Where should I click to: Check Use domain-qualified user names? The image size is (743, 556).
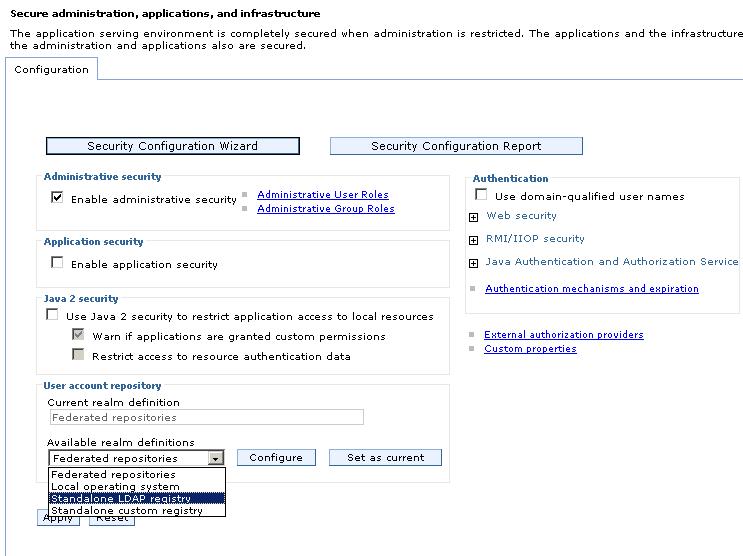[x=481, y=194]
